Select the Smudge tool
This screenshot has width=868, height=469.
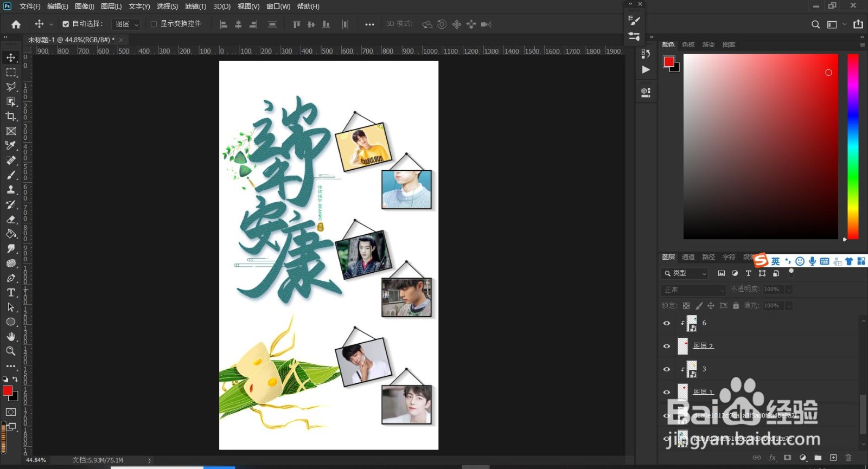pos(11,248)
